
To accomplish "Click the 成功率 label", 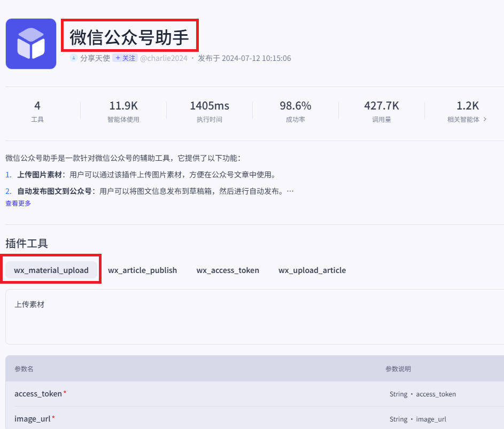I will 296,120.
